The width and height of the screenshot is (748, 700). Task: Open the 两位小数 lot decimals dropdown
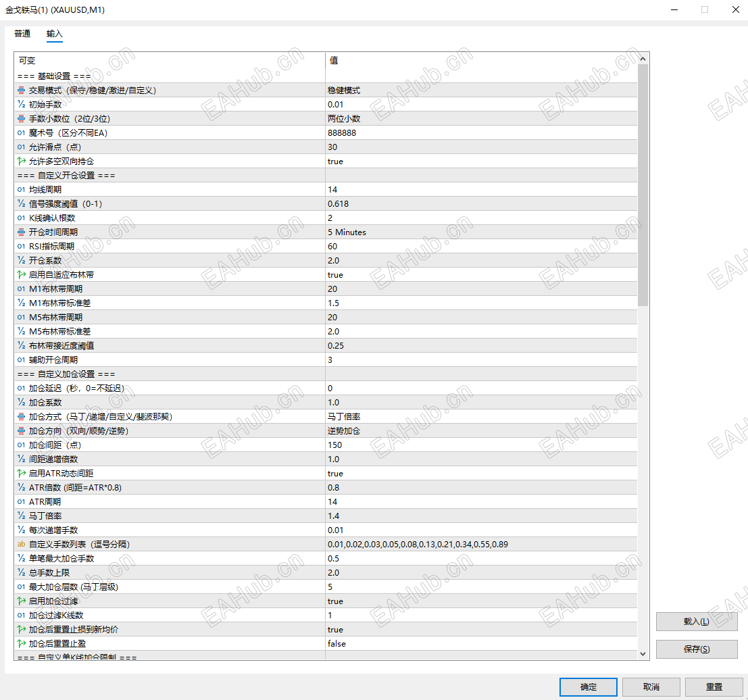481,119
